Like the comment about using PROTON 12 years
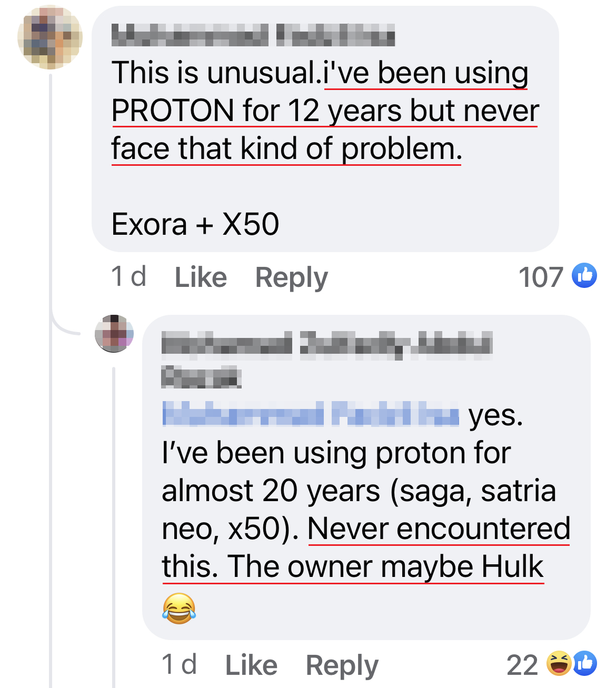The image size is (616, 688). (201, 277)
